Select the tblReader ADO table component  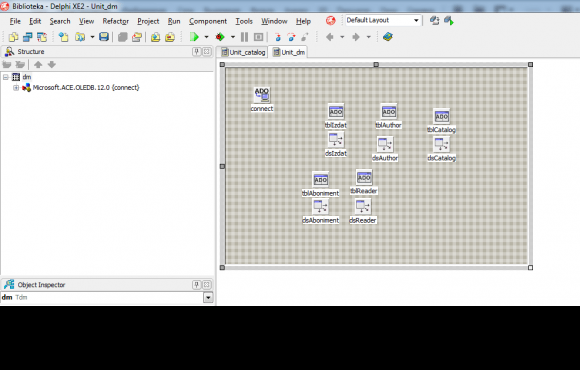tap(364, 178)
